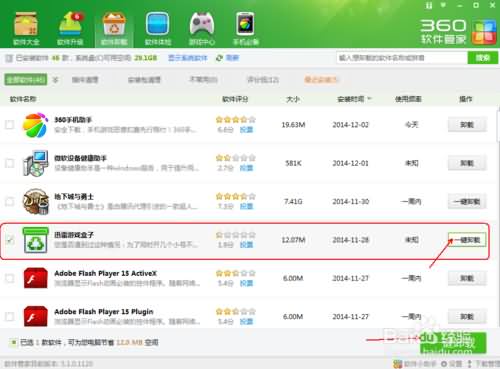Click the star rating for 地下城与勇士
The width and height of the screenshot is (500, 369).
click(235, 196)
